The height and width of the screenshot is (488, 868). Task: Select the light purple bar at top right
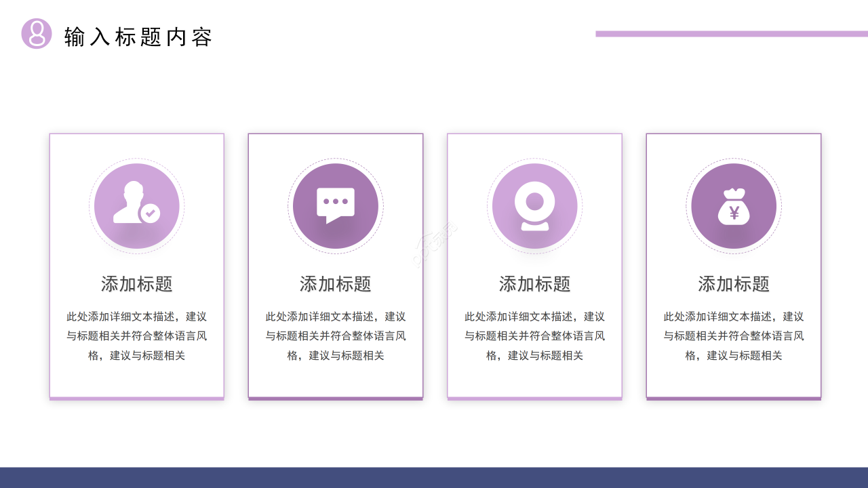tap(732, 34)
